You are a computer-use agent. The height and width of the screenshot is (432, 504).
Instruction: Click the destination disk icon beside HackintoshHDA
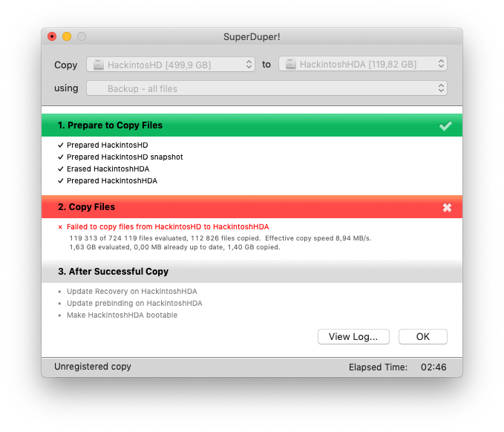291,65
